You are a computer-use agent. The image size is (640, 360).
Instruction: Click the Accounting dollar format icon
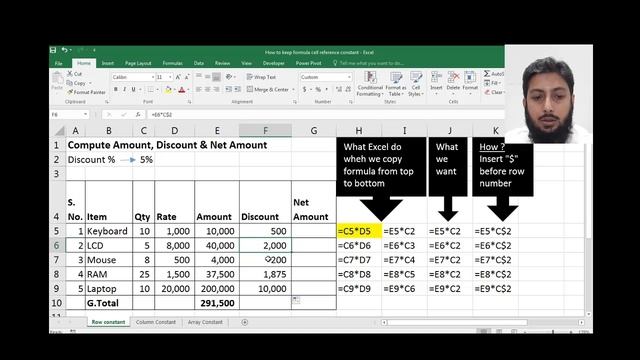[304, 89]
